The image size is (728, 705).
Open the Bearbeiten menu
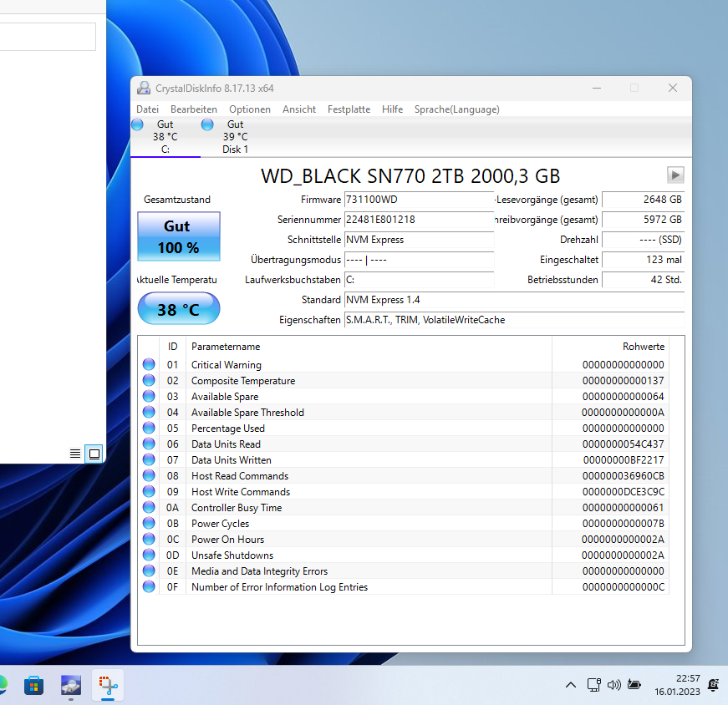click(194, 109)
